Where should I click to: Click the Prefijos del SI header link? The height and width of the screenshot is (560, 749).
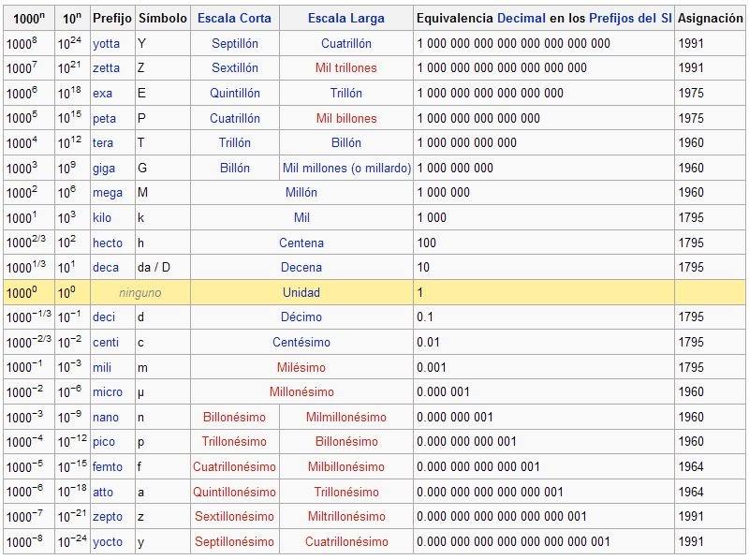click(630, 18)
